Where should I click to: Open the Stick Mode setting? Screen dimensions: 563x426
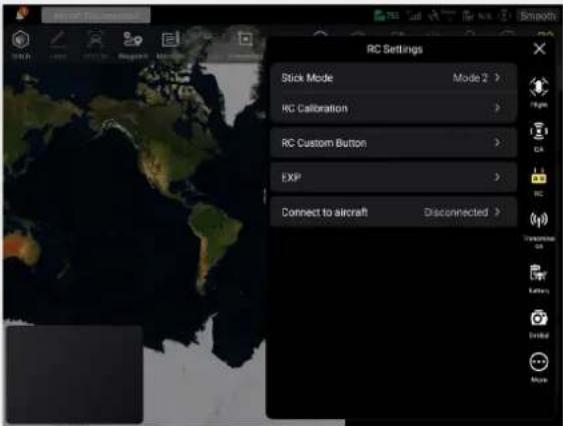point(394,78)
